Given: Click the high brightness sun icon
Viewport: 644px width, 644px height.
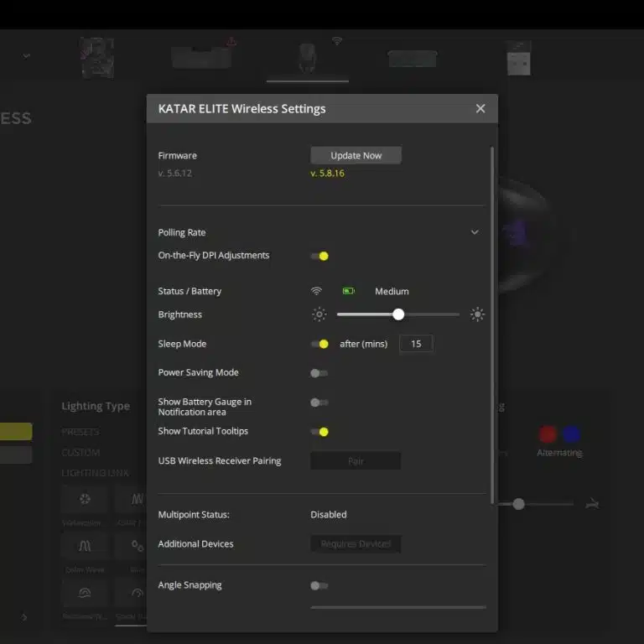Looking at the screenshot, I should pos(477,314).
